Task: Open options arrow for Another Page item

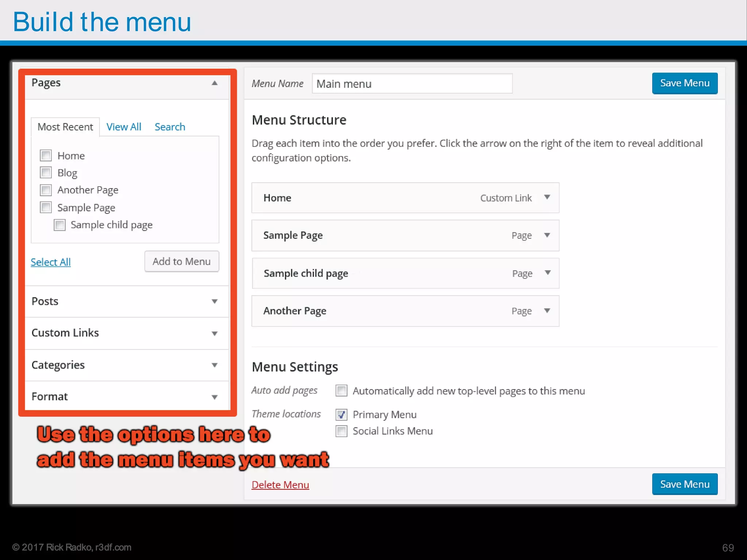Action: [547, 311]
